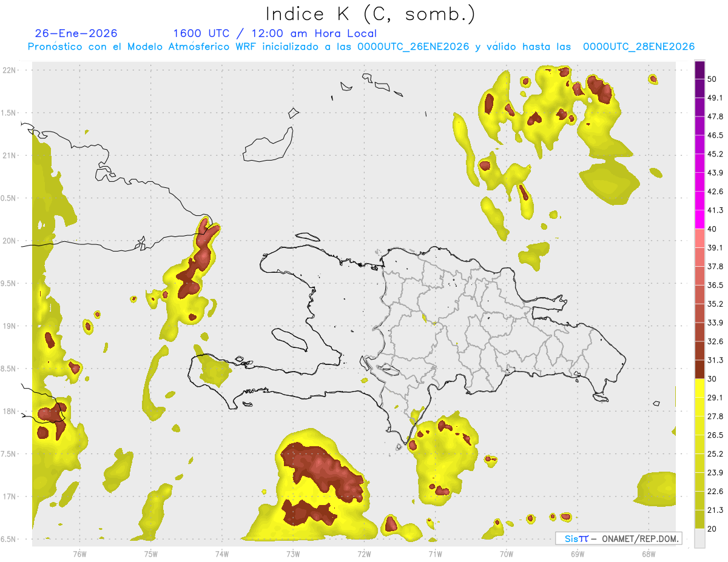728x562 pixels.
Task: Click the colorbar value "50"
Action: click(713, 80)
